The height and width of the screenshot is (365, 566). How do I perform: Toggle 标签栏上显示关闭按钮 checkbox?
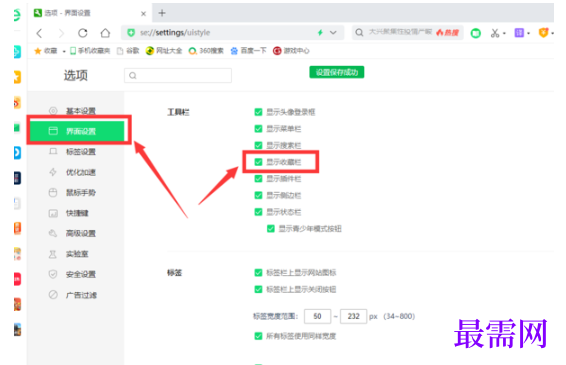[x=258, y=289]
